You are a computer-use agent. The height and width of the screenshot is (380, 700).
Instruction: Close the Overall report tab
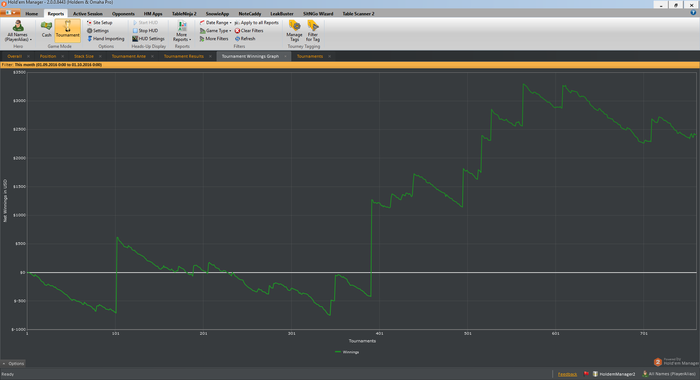coord(28,56)
